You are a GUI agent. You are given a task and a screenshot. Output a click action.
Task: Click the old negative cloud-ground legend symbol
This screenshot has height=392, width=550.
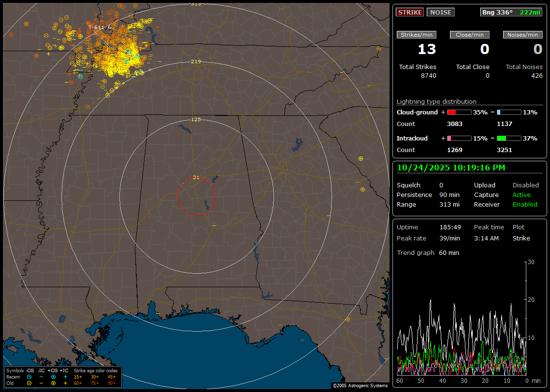pos(29,383)
